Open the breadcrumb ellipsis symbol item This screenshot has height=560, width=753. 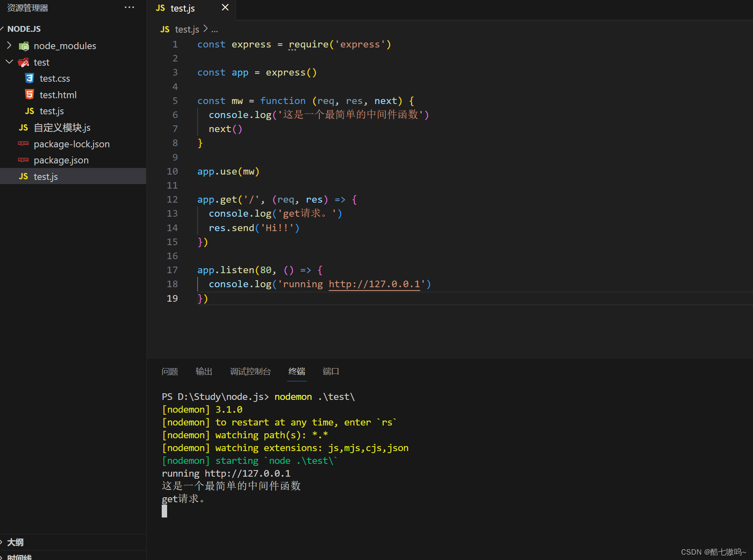pos(215,29)
